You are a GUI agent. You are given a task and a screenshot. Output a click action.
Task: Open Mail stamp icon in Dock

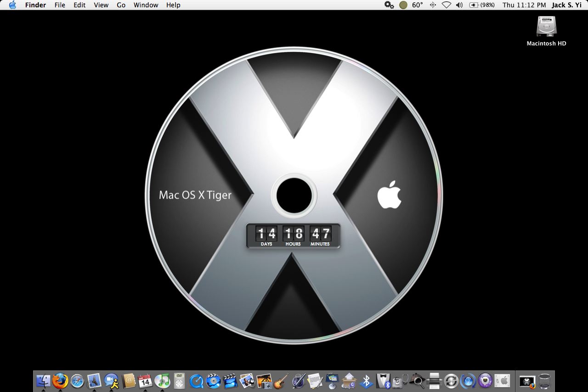(94, 381)
